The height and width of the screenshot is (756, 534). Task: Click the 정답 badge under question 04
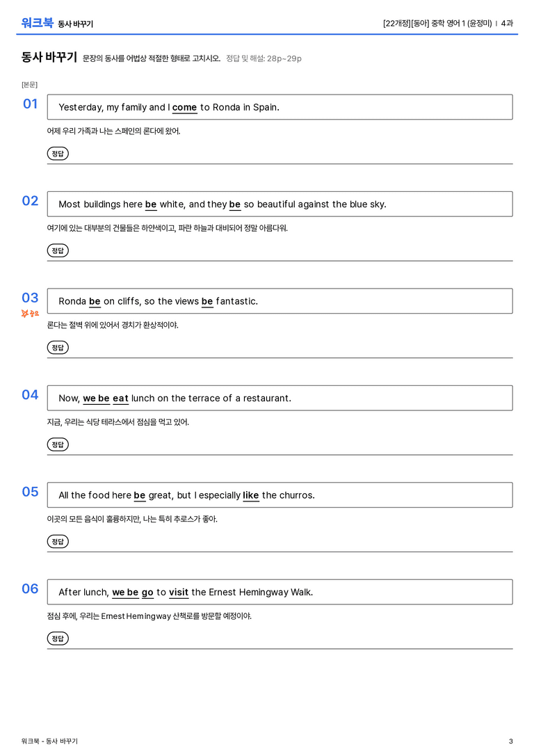pos(58,444)
